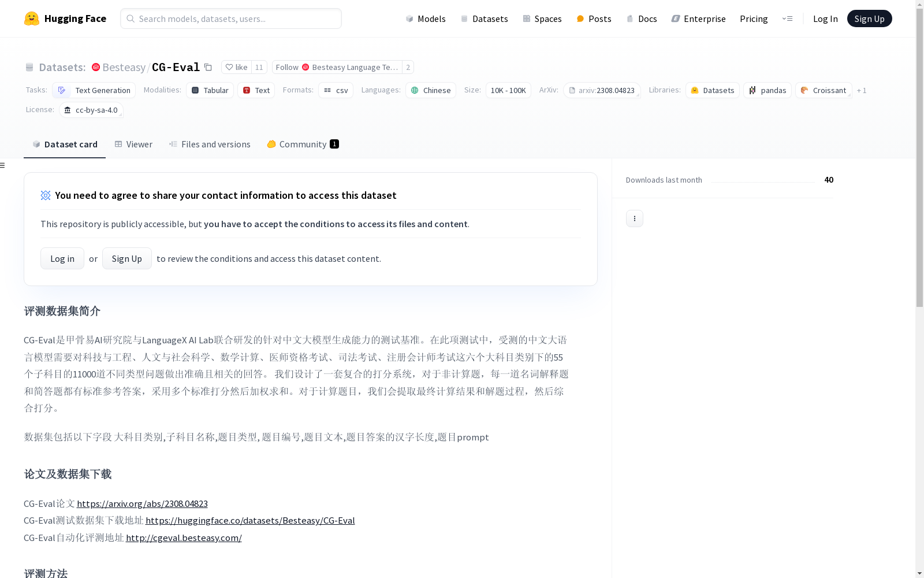924x578 pixels.
Task: Open the cgeval.besteasy.com link
Action: (184, 538)
